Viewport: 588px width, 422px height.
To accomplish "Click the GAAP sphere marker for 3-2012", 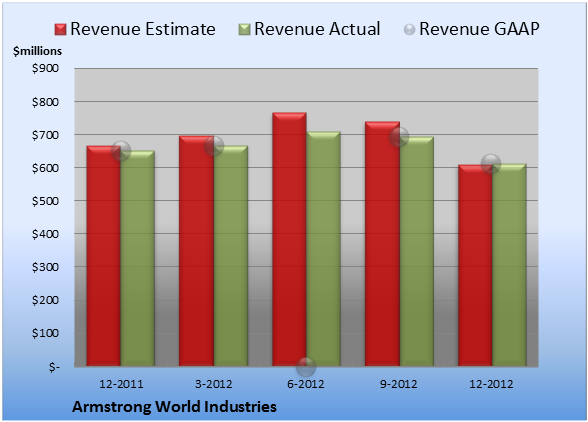I will click(214, 146).
